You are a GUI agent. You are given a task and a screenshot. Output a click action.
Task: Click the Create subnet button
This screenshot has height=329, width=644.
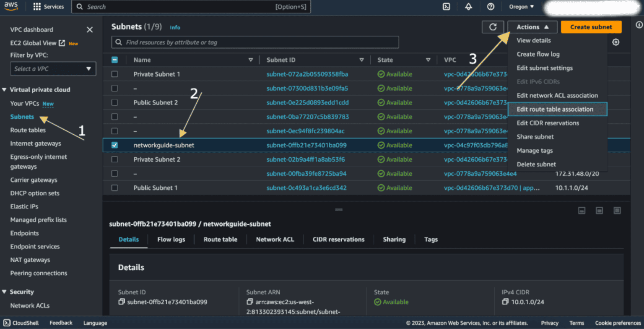[591, 27]
